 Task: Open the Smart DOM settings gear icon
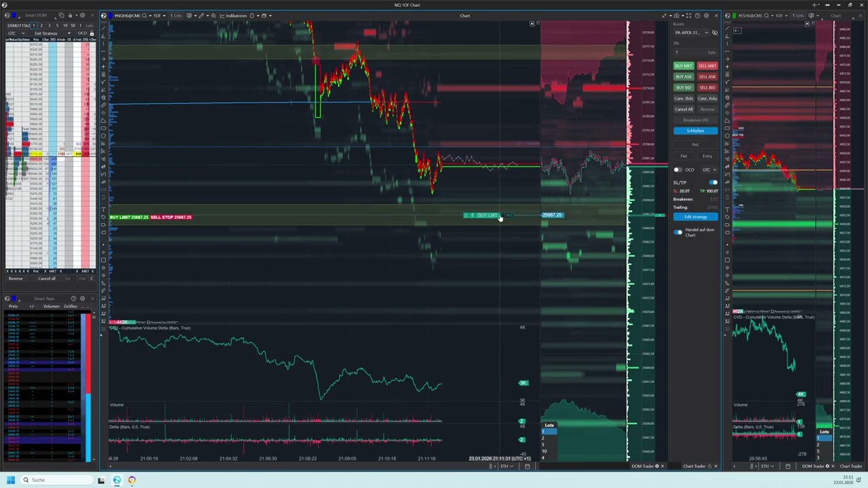tap(83, 15)
